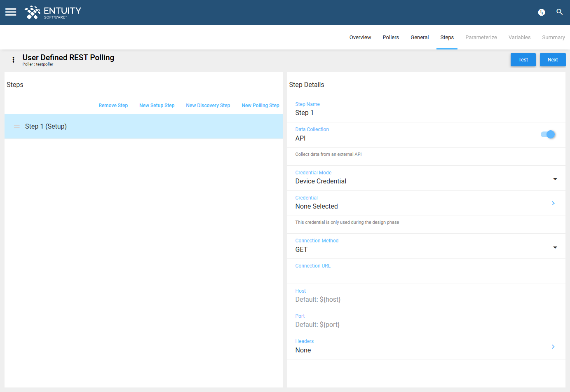Click the 'Poller : testpoller' subtitle

[x=38, y=64]
